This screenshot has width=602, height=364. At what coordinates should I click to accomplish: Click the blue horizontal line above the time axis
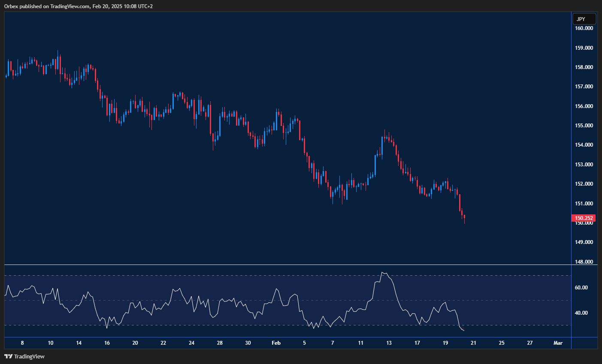click(x=283, y=337)
